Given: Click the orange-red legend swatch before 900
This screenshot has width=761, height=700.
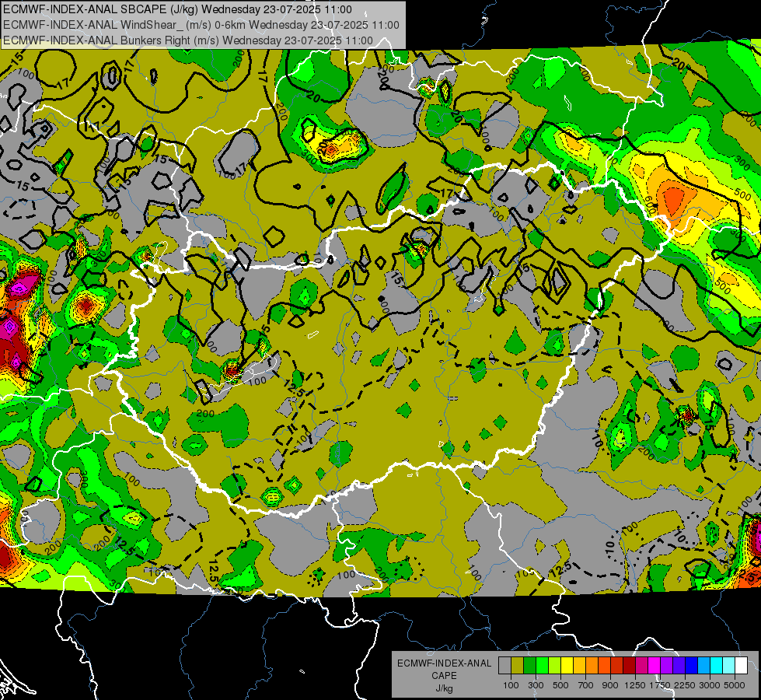Looking at the screenshot, I should coord(604,666).
